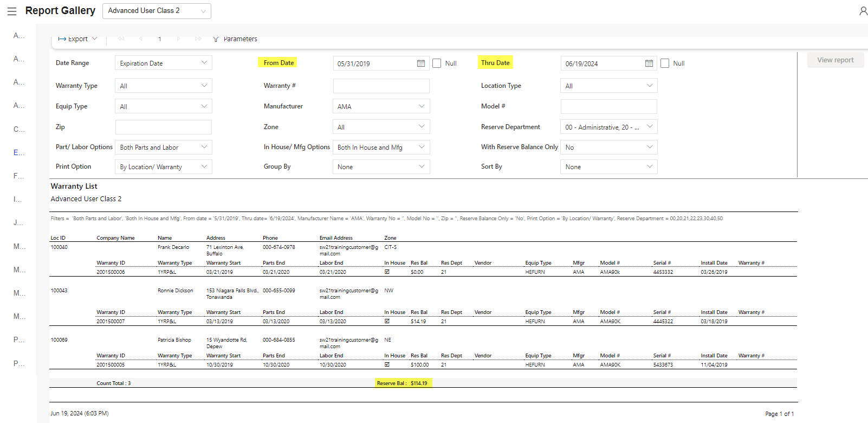This screenshot has width=868, height=423.
Task: Click the View report button
Action: tap(835, 60)
